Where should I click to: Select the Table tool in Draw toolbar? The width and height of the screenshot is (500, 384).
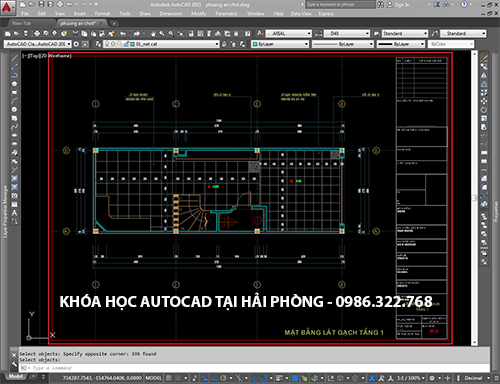(14, 204)
